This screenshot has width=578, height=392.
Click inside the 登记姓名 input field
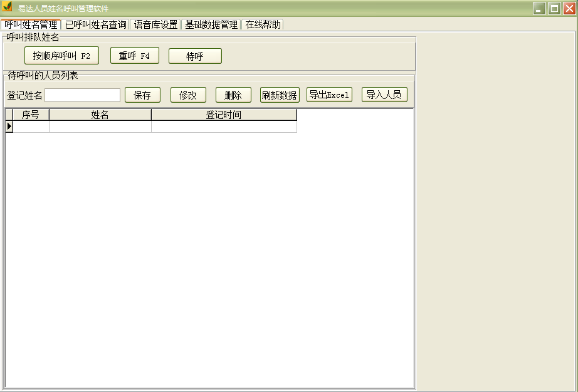coord(82,95)
